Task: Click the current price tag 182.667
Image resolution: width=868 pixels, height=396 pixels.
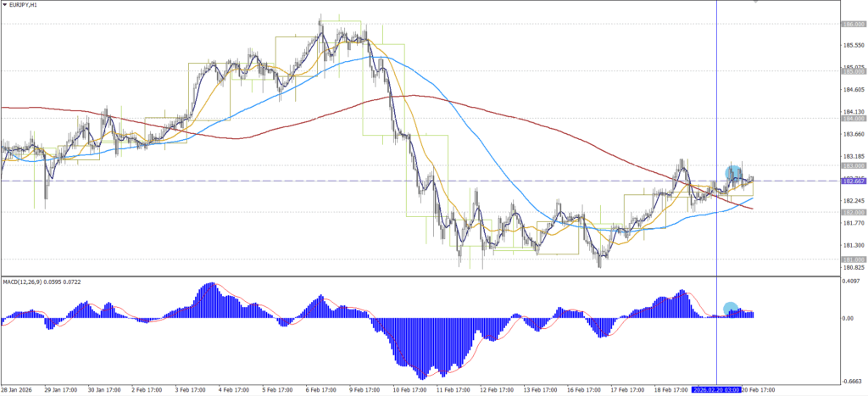Action: (x=851, y=181)
